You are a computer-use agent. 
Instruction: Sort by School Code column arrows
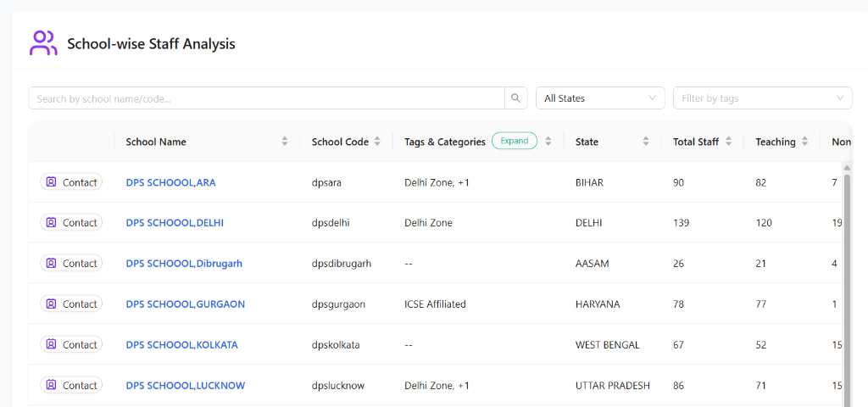(377, 142)
